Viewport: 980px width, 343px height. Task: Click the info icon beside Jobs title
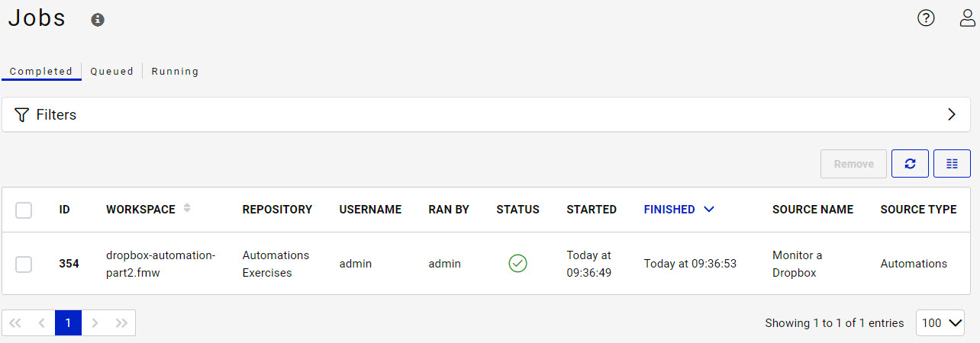[97, 20]
